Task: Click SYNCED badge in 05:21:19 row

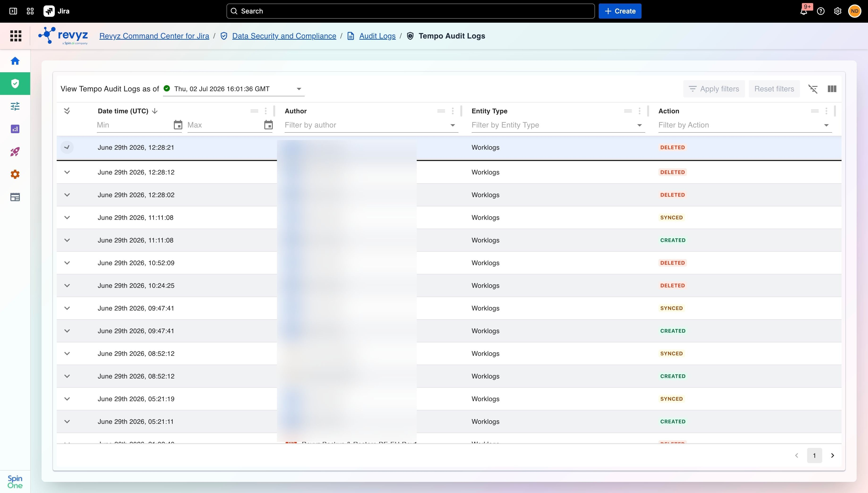Action: pyautogui.click(x=671, y=399)
